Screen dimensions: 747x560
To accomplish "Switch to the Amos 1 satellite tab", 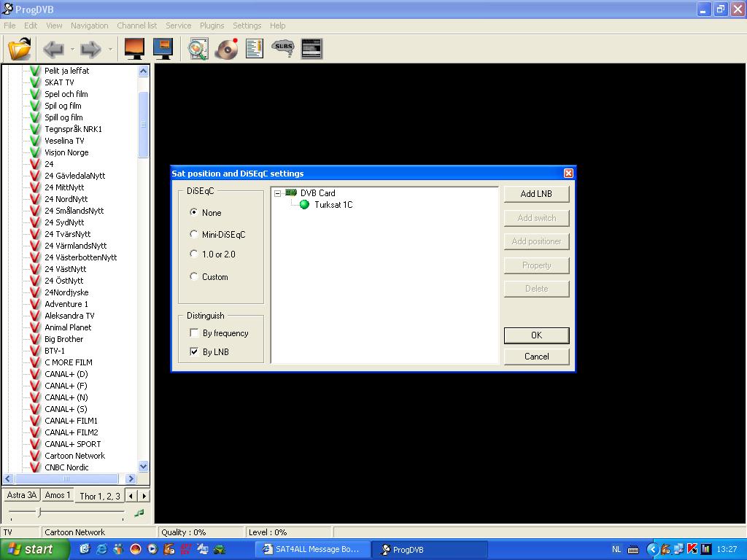I will pos(58,495).
